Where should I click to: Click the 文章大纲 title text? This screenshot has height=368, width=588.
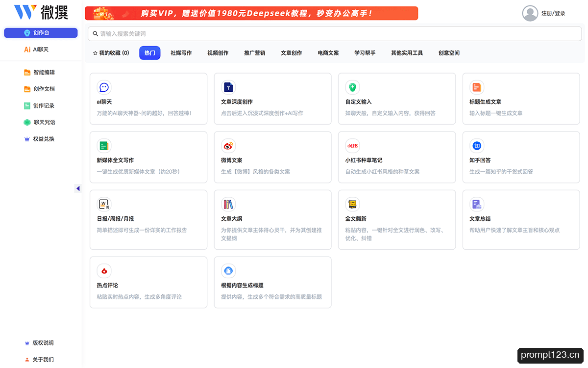231,219
